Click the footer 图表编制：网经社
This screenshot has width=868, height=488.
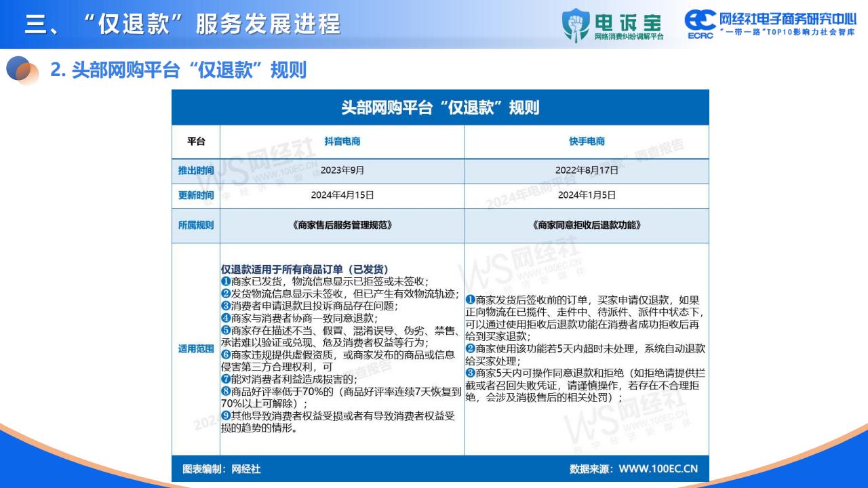pyautogui.click(x=222, y=468)
